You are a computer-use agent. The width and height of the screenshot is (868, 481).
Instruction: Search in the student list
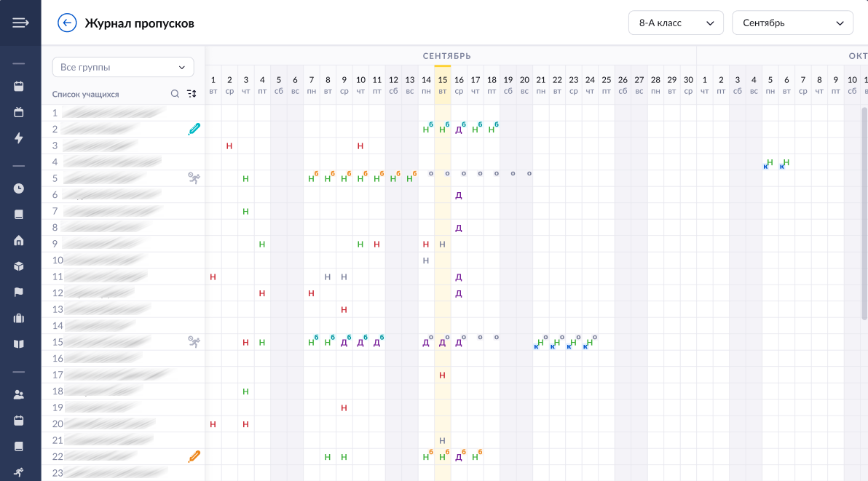(x=175, y=94)
